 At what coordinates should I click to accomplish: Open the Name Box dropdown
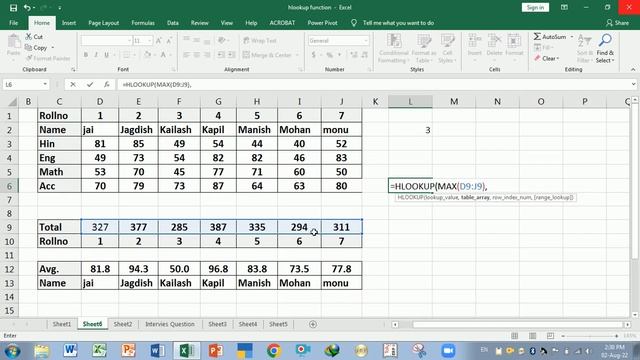point(45,84)
